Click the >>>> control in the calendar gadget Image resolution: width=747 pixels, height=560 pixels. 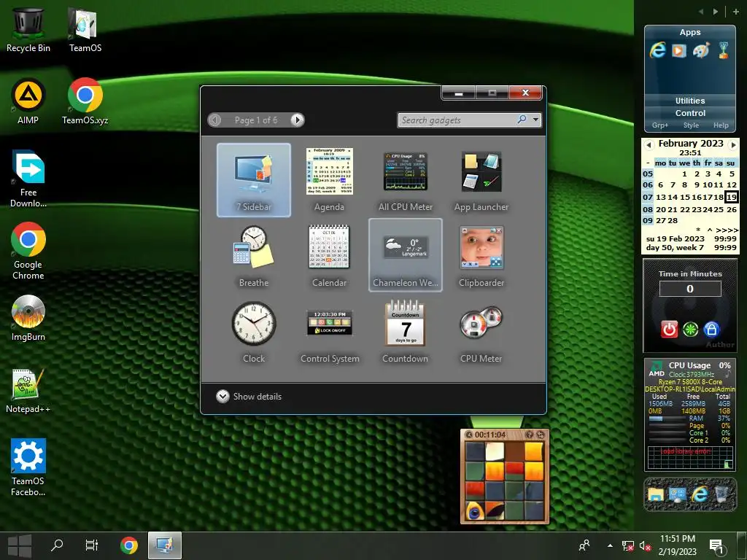[x=727, y=230]
